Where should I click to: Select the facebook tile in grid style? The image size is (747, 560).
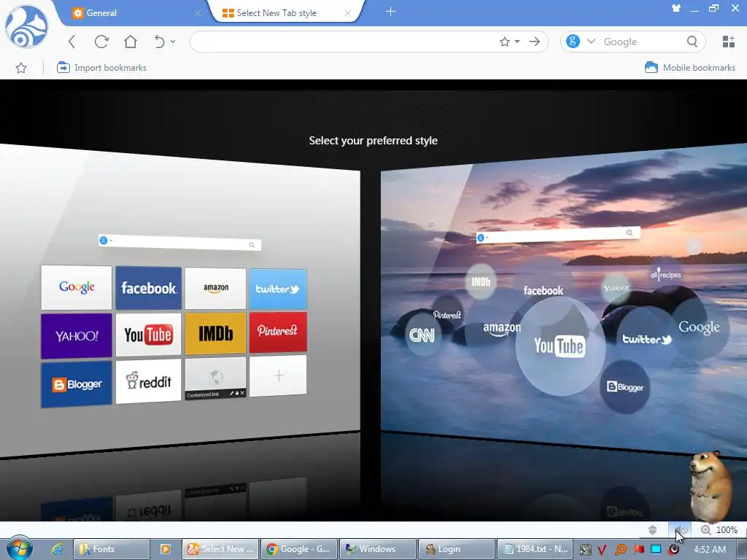tap(148, 287)
